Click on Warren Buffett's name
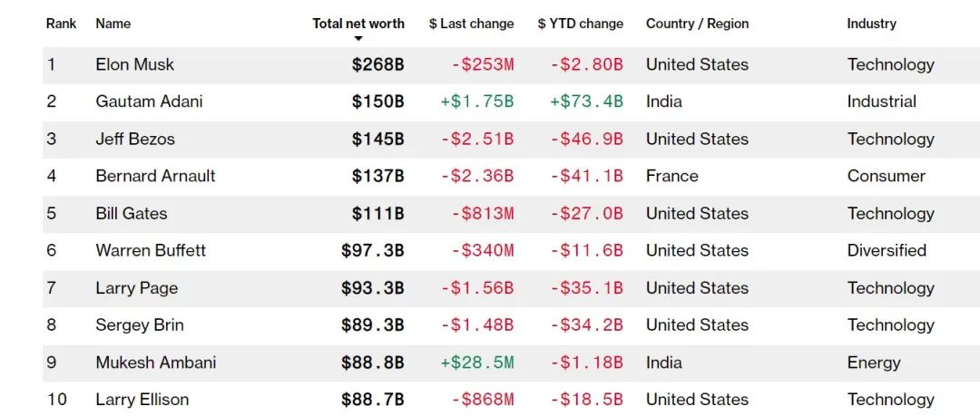Screen dimensions: 980x416 coord(151,250)
